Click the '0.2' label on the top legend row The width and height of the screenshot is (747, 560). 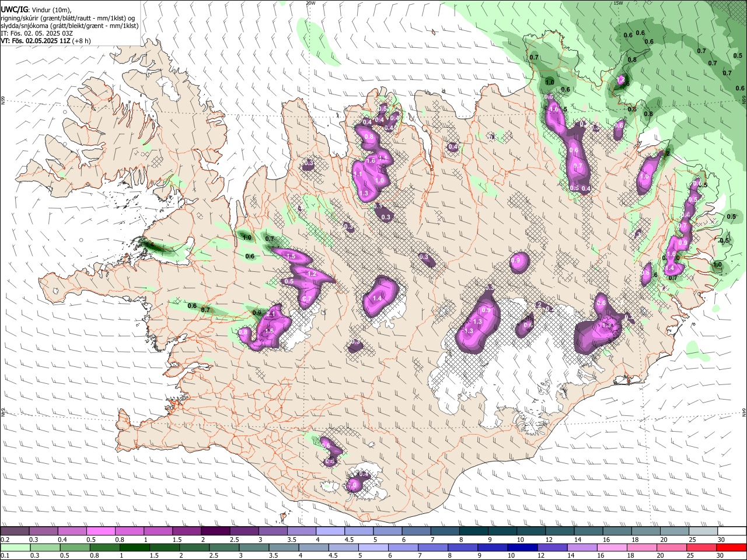[5, 540]
